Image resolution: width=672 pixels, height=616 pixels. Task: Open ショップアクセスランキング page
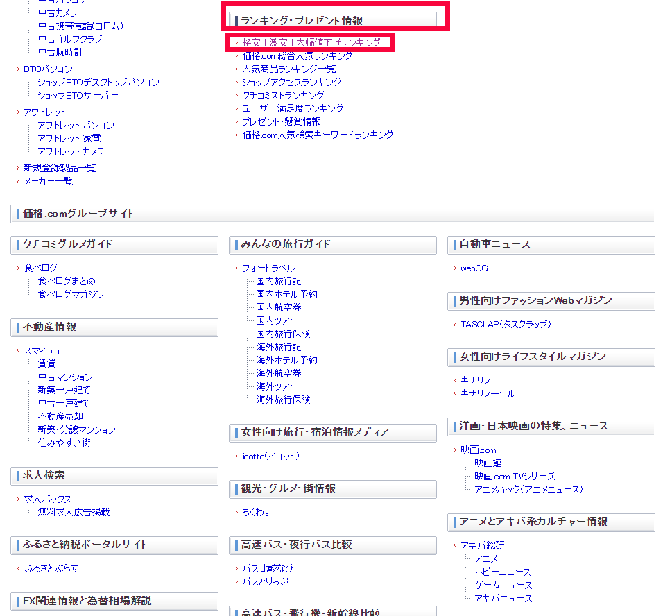point(291,82)
